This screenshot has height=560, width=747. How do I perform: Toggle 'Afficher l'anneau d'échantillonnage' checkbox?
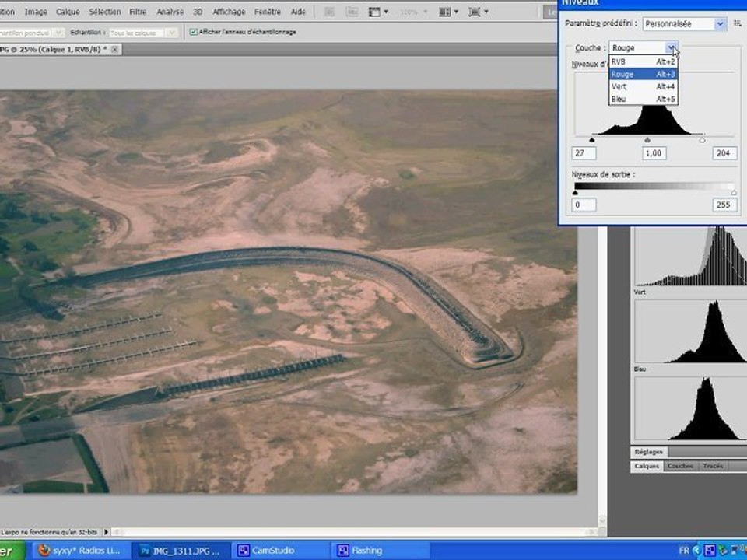tap(194, 32)
